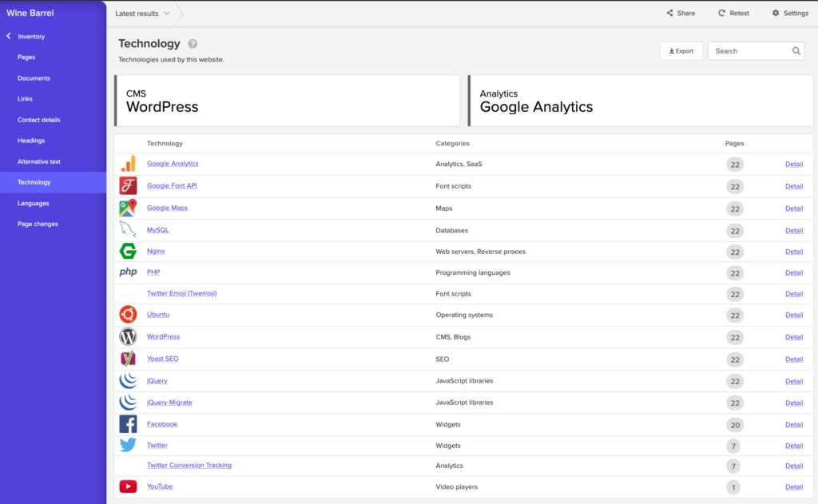Screen dimensions: 818x504
Task: Open Detail link for MySQL row
Action: [793, 230]
